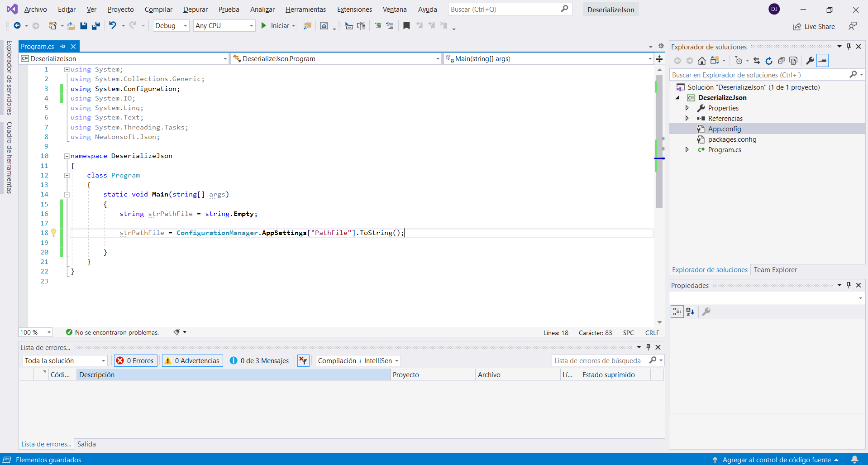Open the Herramientas menu
Screen dimensions: 868x465
[305, 10]
